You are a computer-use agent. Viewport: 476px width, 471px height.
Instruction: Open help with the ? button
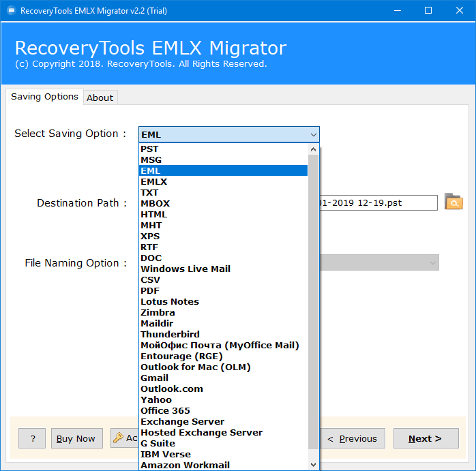point(32,438)
